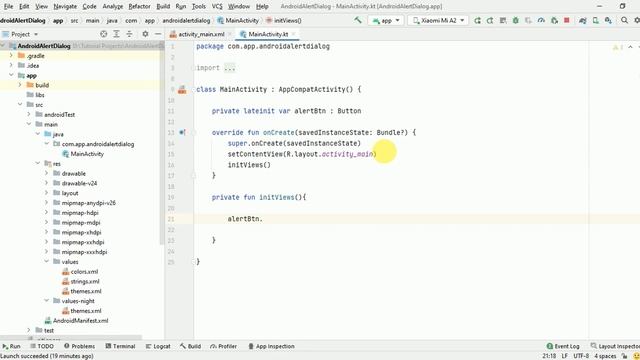This screenshot has height=360, width=640.
Task: Fold the onCreate function in the gutter
Action: pyautogui.click(x=193, y=133)
